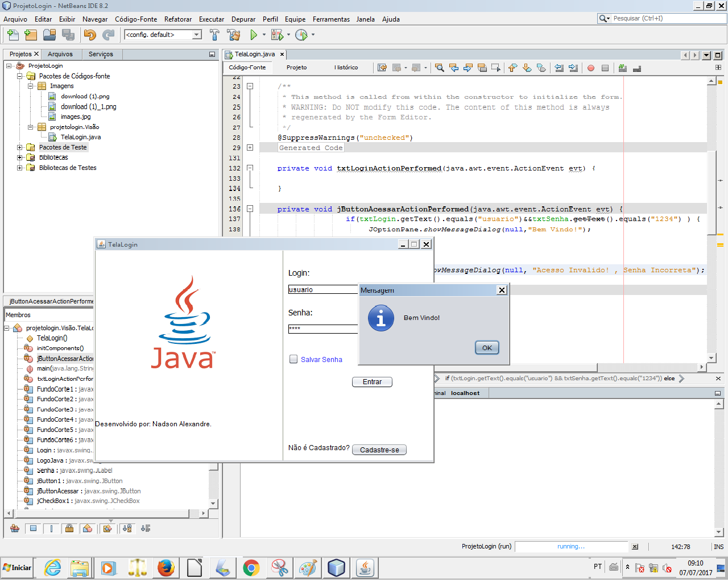Toggle the rectangular selection editor icon
This screenshot has width=728, height=582.
click(496, 68)
